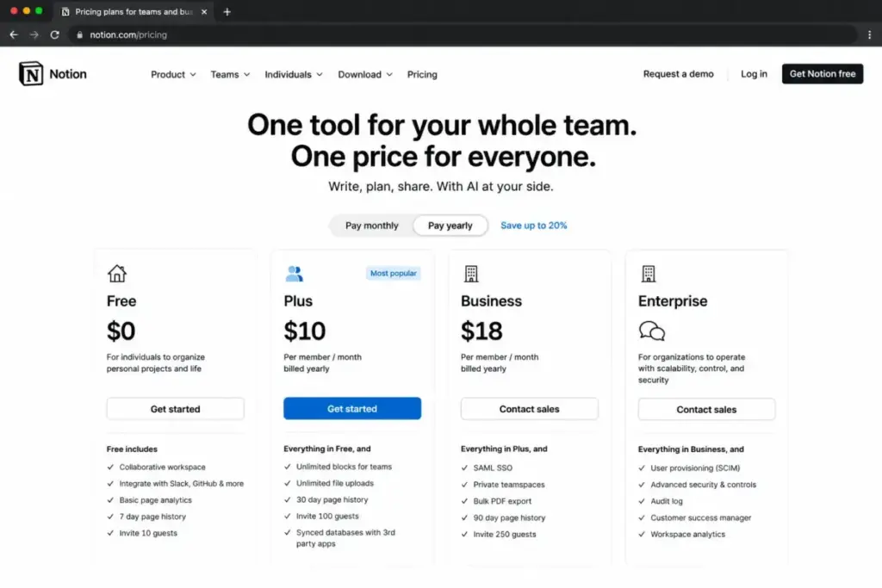Click the $18 price text
Viewport: 882px width, 588px height.
point(481,331)
